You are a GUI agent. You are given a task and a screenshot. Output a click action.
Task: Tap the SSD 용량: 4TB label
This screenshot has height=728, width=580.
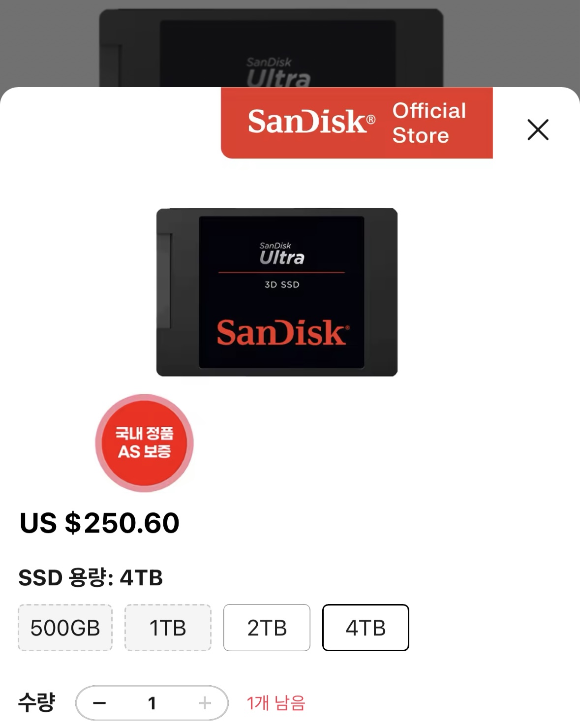coord(91,577)
